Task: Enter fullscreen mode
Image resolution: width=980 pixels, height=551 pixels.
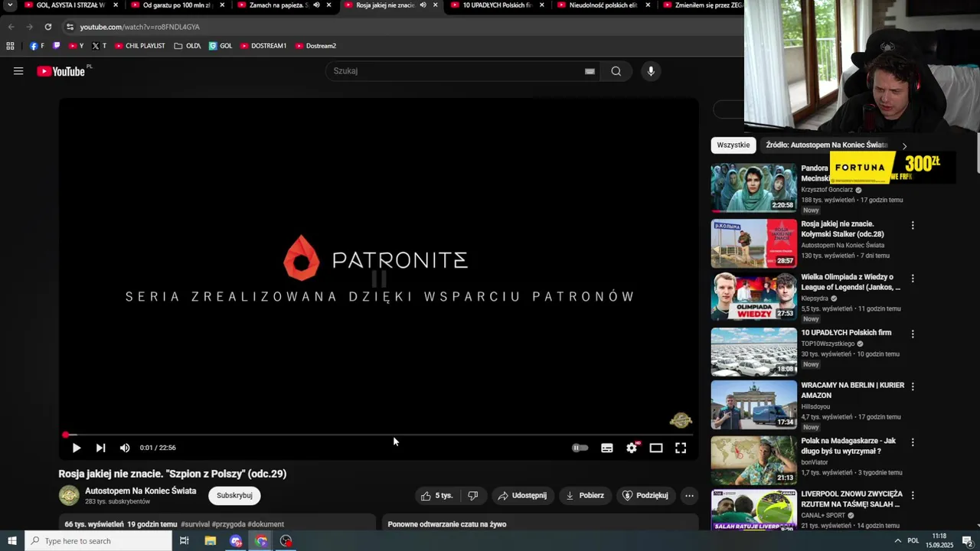Action: coord(681,448)
